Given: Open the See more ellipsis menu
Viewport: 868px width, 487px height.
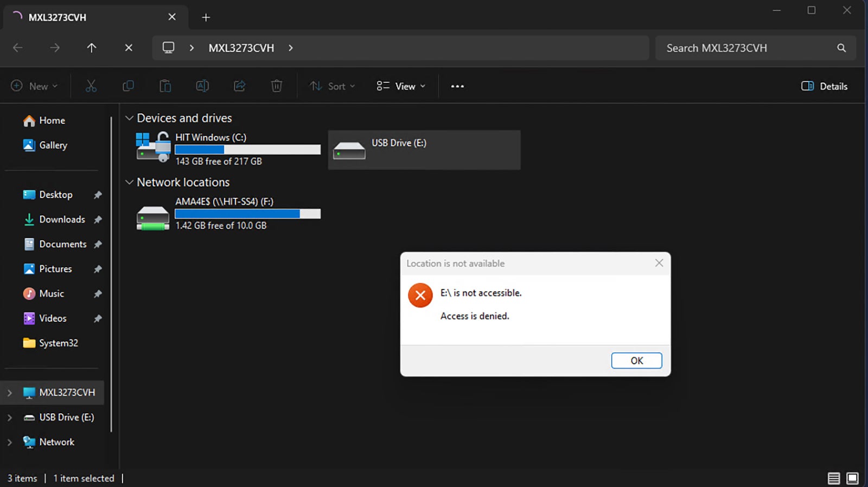Looking at the screenshot, I should pyautogui.click(x=457, y=86).
